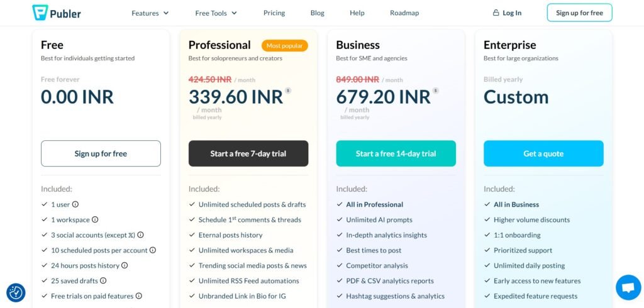Viewport: 644px width, 308px height.
Task: Click info icon beside 24 hours posts history
Action: coord(125,265)
